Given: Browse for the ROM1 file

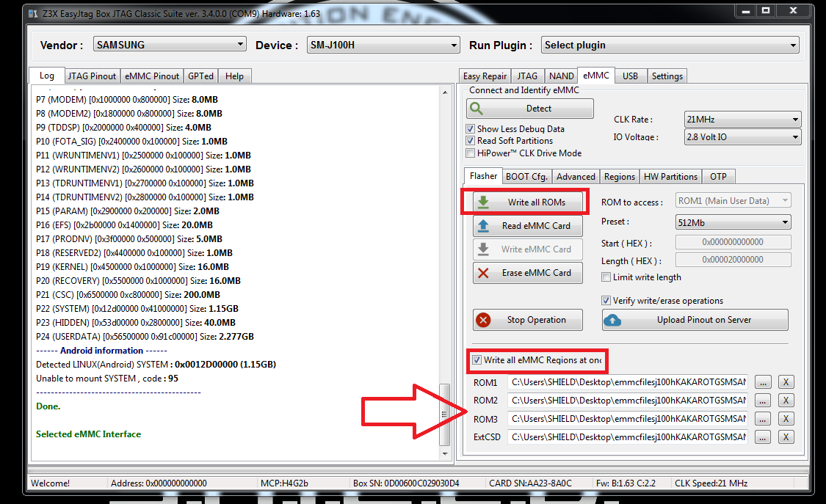Looking at the screenshot, I should click(x=763, y=382).
